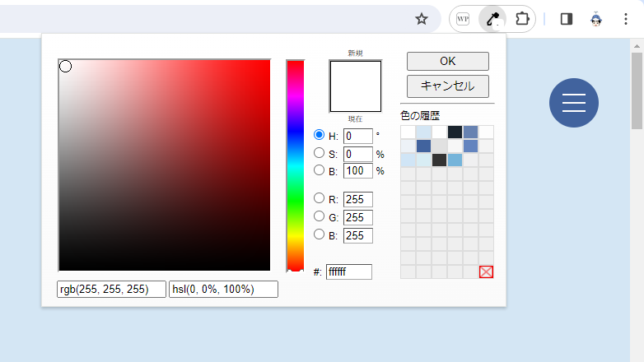The width and height of the screenshot is (644, 362).
Task: Click in the S saturation percent field
Action: (x=358, y=155)
